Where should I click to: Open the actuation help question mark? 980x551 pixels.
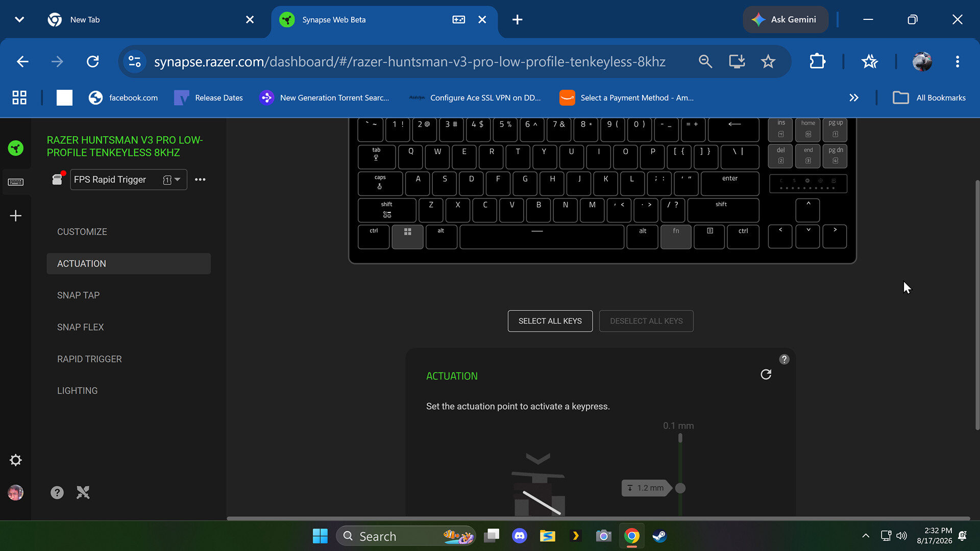[785, 360]
